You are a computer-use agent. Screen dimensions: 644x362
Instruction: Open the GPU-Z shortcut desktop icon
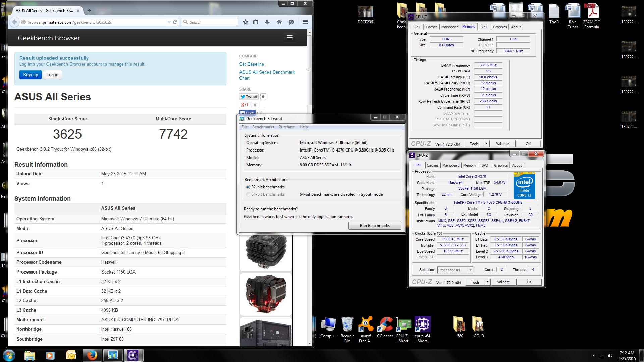[x=404, y=330]
